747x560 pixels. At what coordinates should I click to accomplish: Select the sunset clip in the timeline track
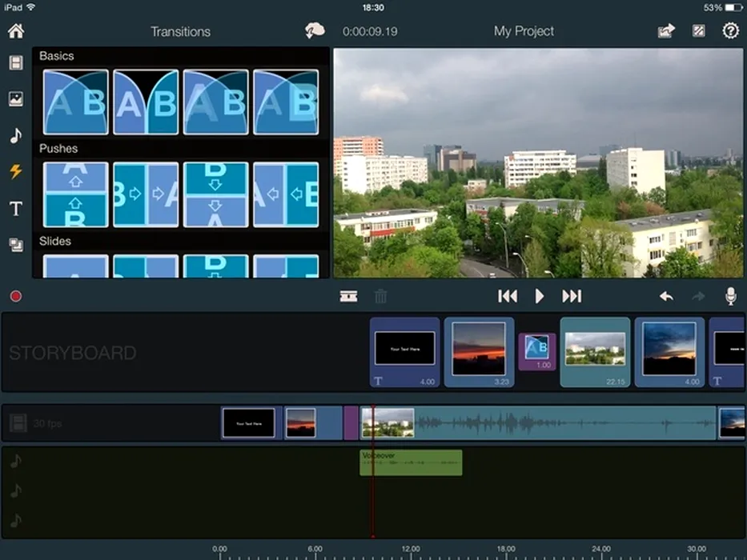tap(313, 423)
